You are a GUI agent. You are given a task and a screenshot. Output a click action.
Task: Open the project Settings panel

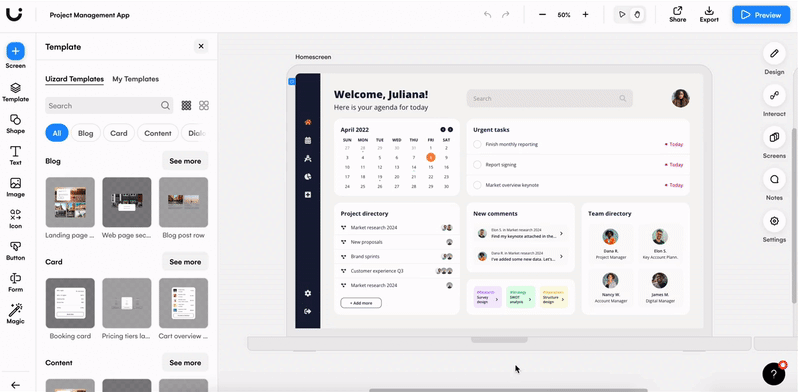click(774, 220)
